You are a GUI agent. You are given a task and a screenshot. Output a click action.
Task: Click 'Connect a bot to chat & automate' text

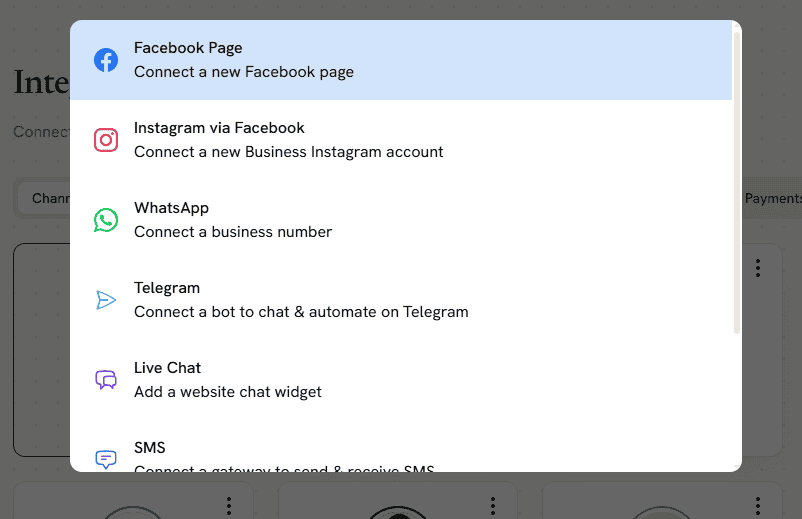coord(255,312)
